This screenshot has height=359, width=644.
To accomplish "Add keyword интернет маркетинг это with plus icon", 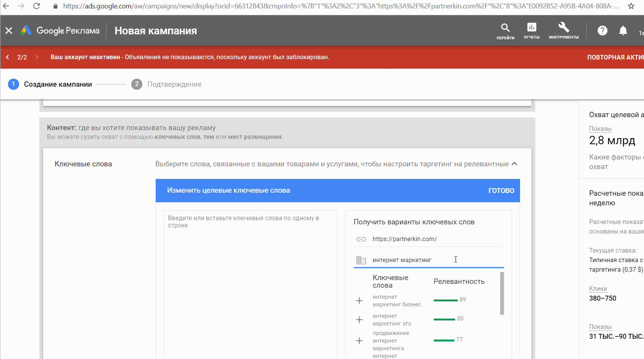I will pos(359,319).
